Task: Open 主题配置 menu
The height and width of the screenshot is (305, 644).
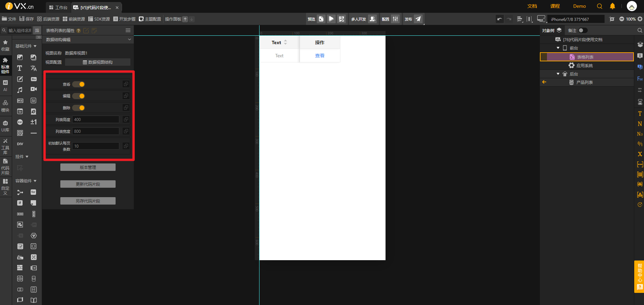Action: tap(150, 19)
